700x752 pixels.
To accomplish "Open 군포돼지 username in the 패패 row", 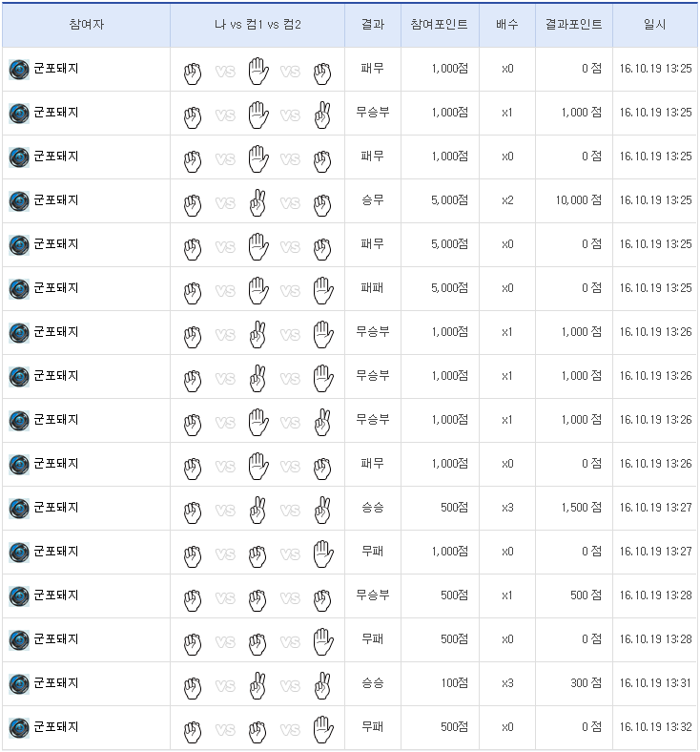I will click(x=56, y=288).
